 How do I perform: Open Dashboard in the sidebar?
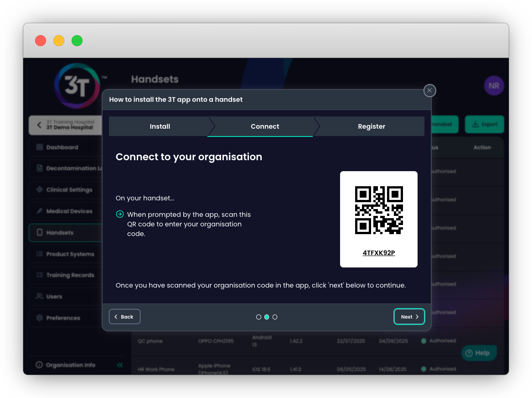click(x=65, y=147)
